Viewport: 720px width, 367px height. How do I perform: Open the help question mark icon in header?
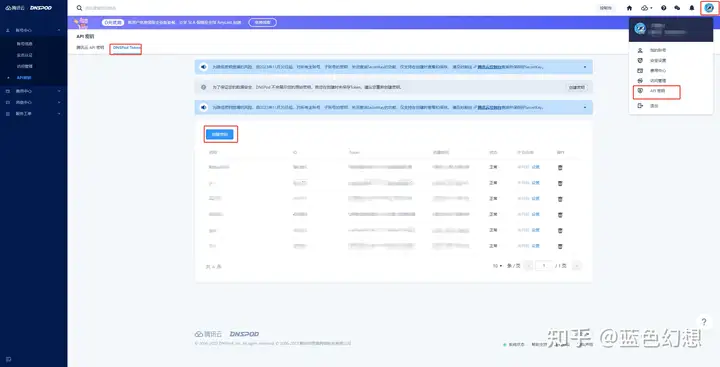click(664, 8)
